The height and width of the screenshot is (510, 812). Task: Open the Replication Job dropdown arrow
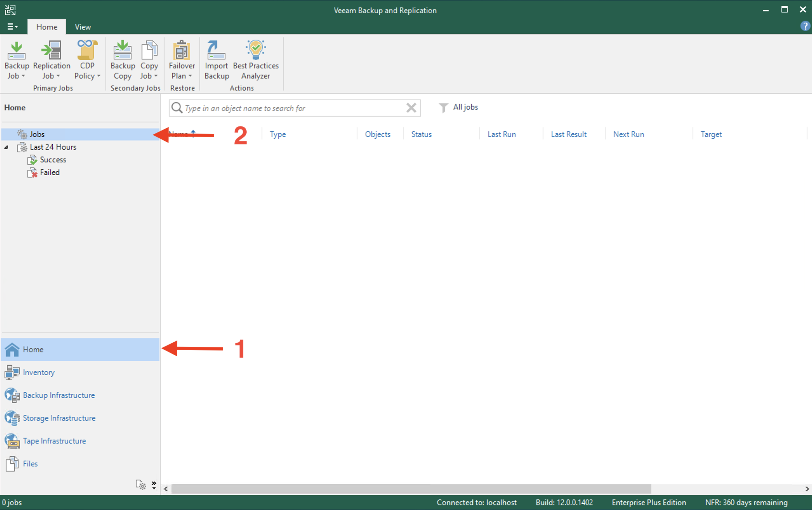pos(58,76)
